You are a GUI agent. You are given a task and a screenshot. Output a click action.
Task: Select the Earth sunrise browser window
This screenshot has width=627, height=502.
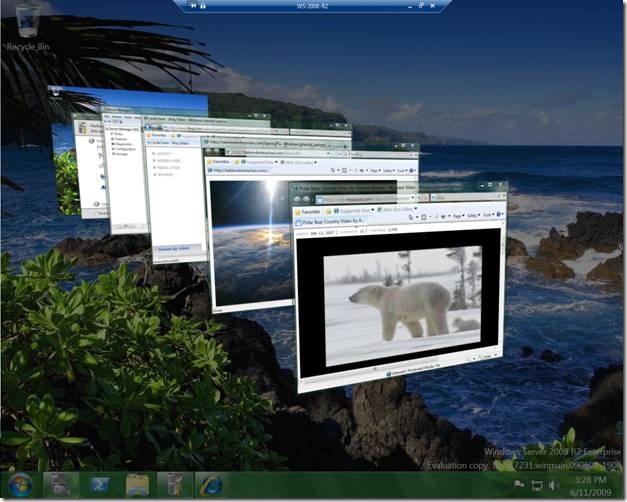pos(245,240)
